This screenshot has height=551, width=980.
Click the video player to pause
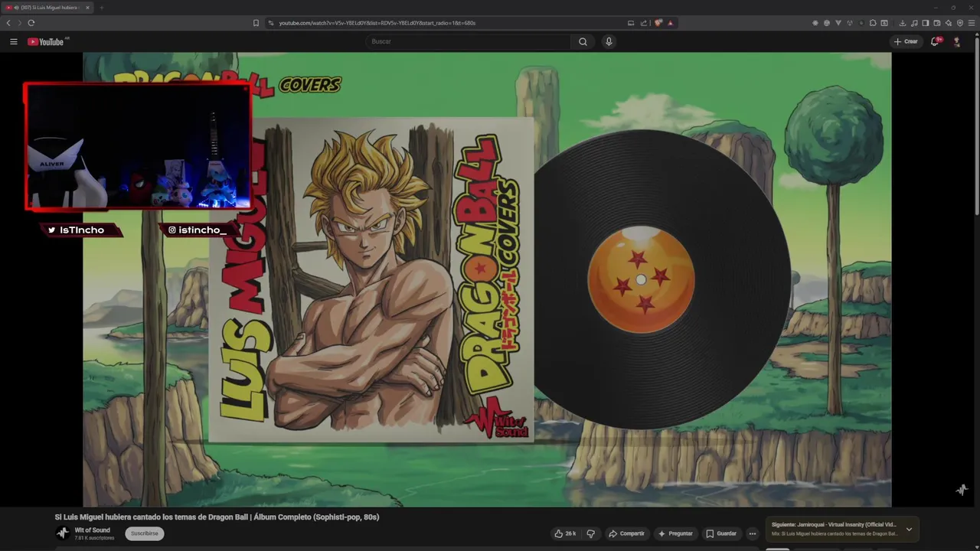pos(487,279)
